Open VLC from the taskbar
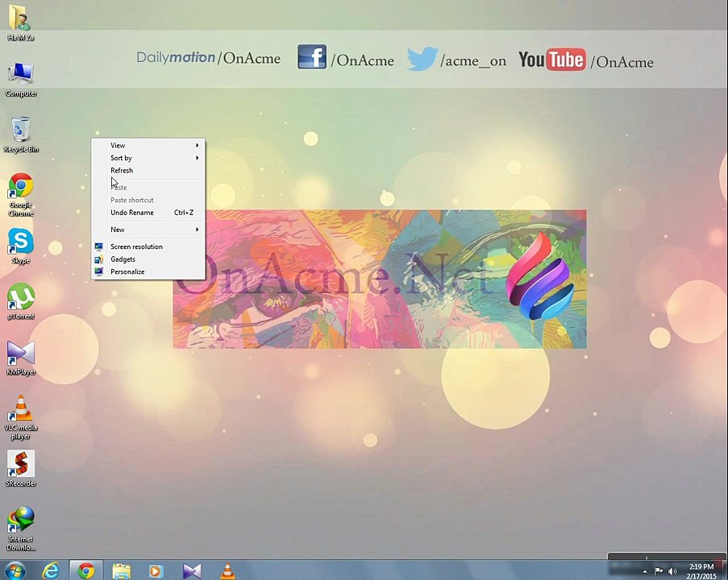 [x=227, y=570]
